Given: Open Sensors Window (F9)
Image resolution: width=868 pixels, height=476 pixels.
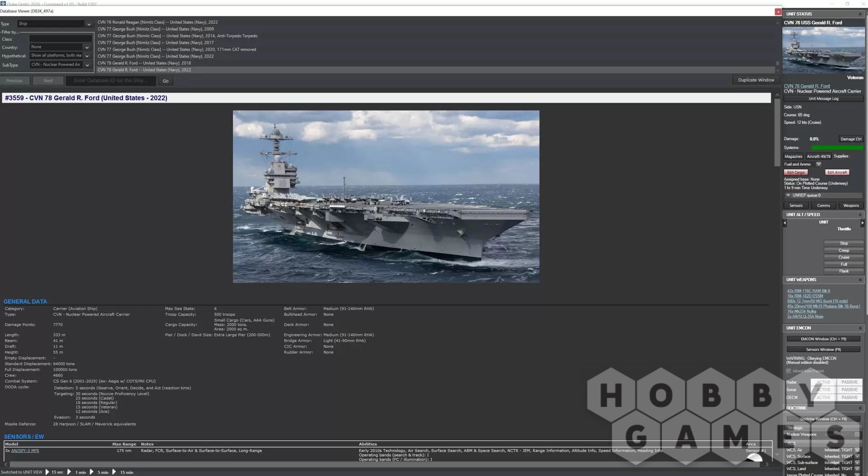Looking at the screenshot, I should tap(823, 349).
